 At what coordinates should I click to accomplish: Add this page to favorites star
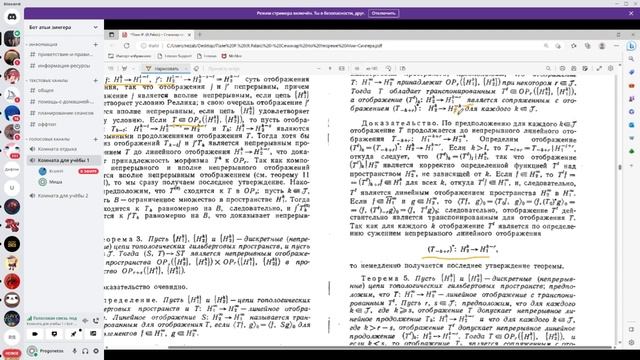(x=573, y=46)
